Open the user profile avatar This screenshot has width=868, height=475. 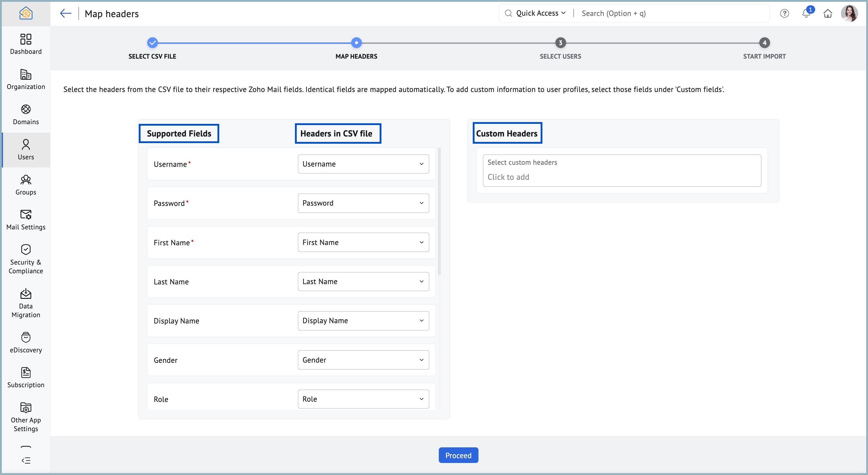(x=849, y=14)
